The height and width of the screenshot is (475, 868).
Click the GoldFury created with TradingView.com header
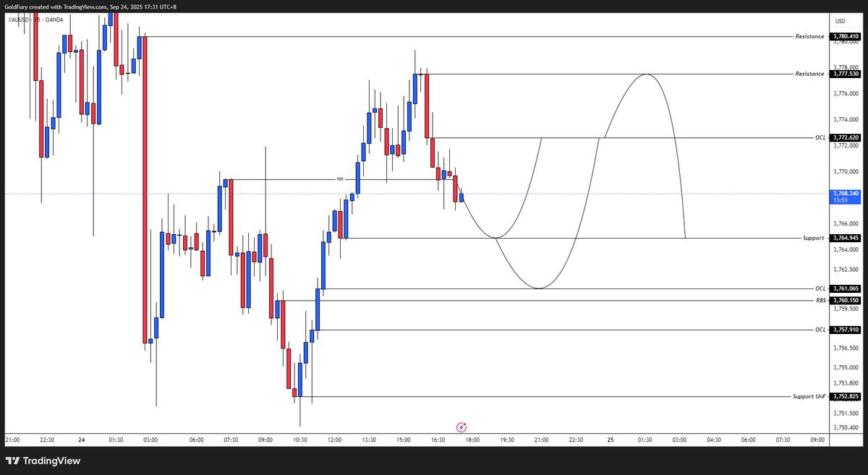(x=90, y=7)
